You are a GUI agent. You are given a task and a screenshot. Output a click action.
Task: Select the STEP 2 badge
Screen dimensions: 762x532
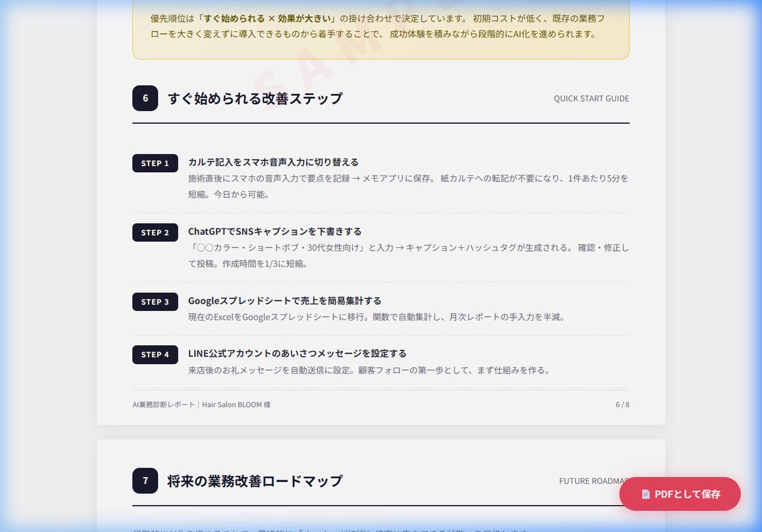pos(155,232)
